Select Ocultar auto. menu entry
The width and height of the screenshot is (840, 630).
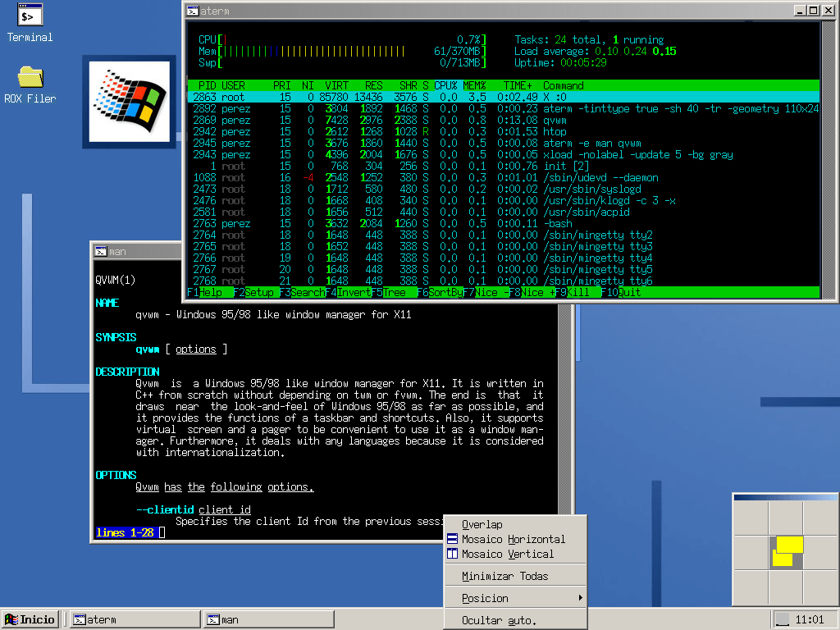point(515,620)
